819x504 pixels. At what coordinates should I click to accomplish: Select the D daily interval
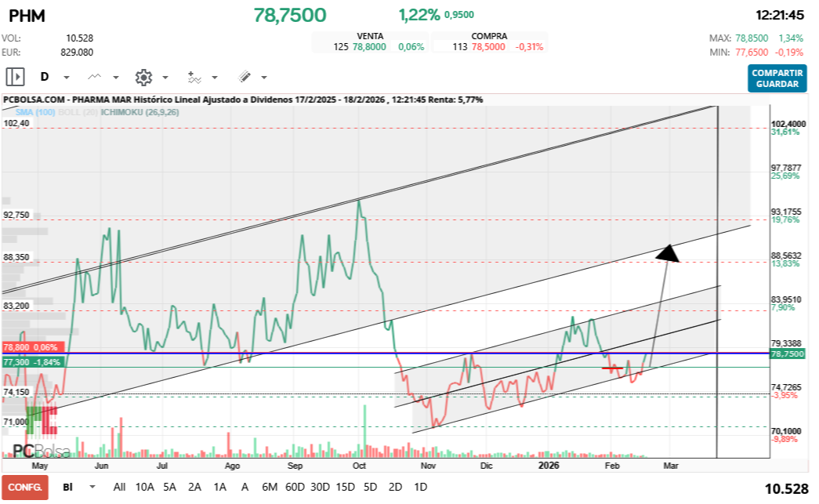(x=45, y=77)
